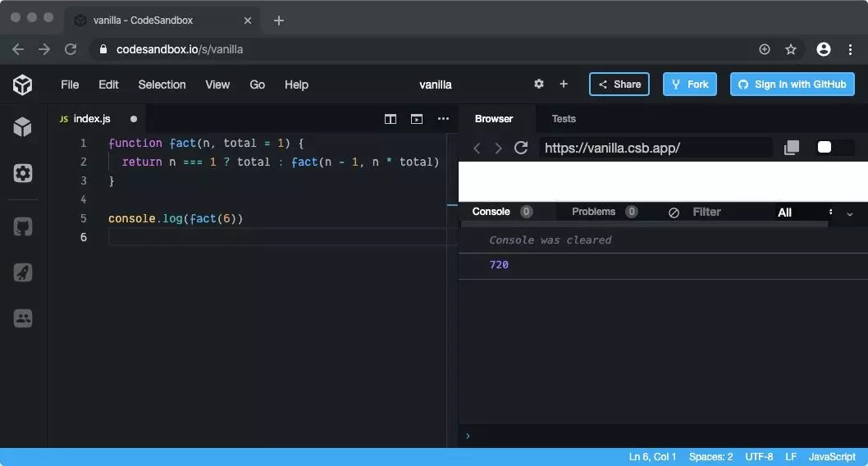Screen dimensions: 868x466
Task: Switch to the Browser tab
Action: (x=494, y=118)
